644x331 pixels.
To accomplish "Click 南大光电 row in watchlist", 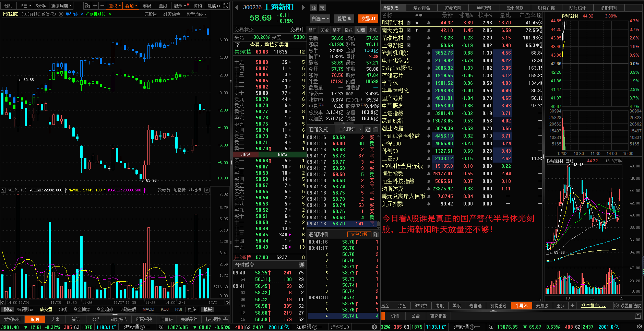I will click(462, 30).
